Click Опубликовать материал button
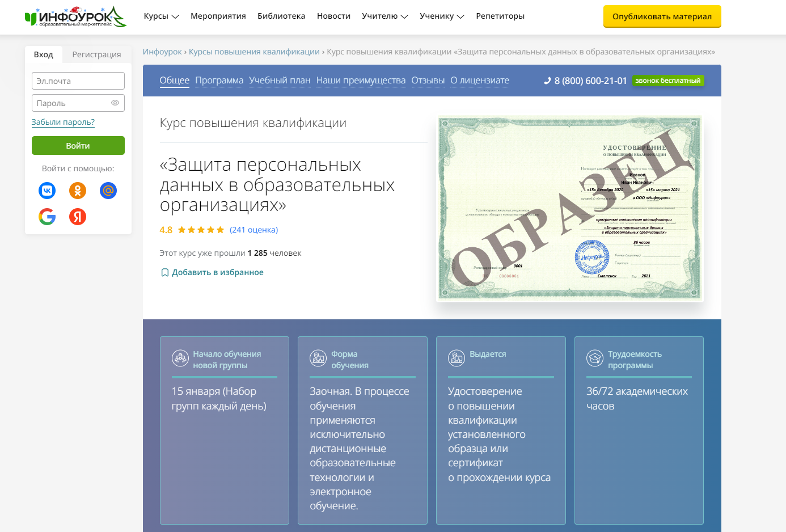Screen dimensions: 786x532 pyautogui.click(x=662, y=16)
